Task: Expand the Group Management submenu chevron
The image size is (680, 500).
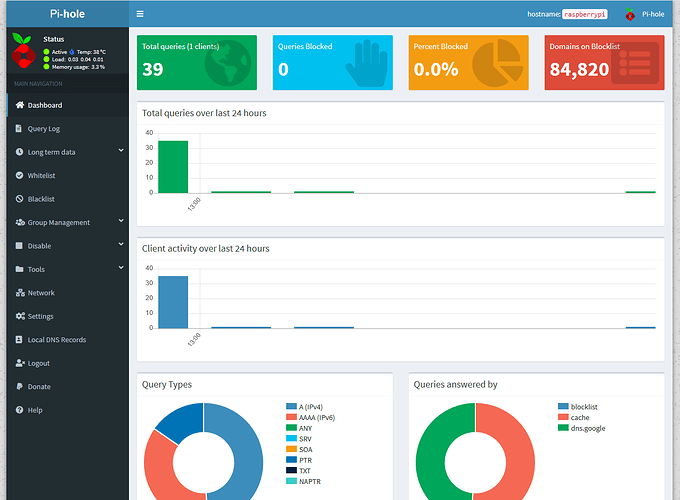Action: [x=121, y=221]
